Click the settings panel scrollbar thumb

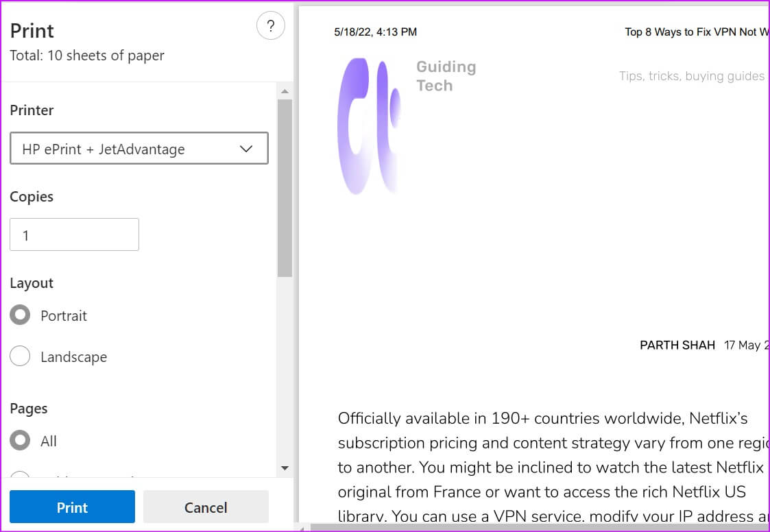pyautogui.click(x=285, y=189)
